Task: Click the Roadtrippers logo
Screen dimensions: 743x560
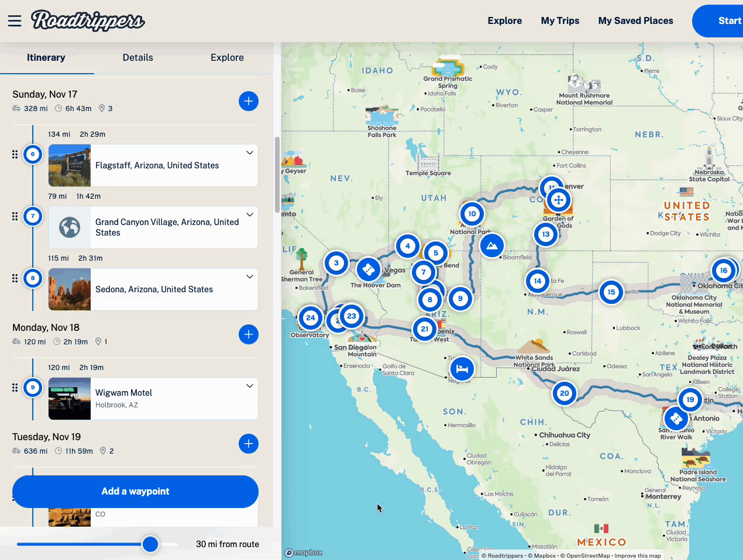Action: point(88,20)
